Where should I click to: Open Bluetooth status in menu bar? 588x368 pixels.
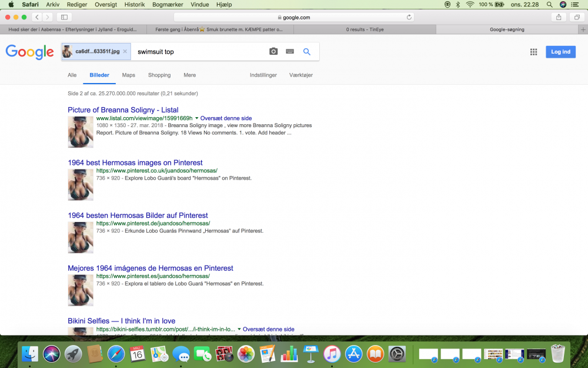[458, 5]
